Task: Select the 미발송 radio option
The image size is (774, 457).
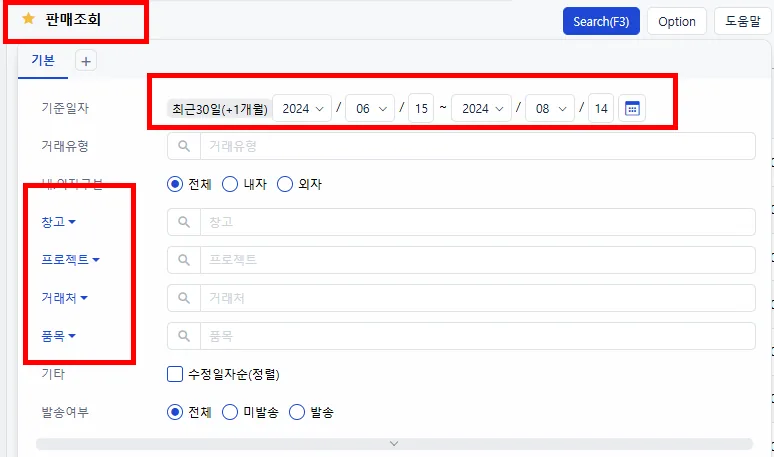Action: (x=230, y=412)
